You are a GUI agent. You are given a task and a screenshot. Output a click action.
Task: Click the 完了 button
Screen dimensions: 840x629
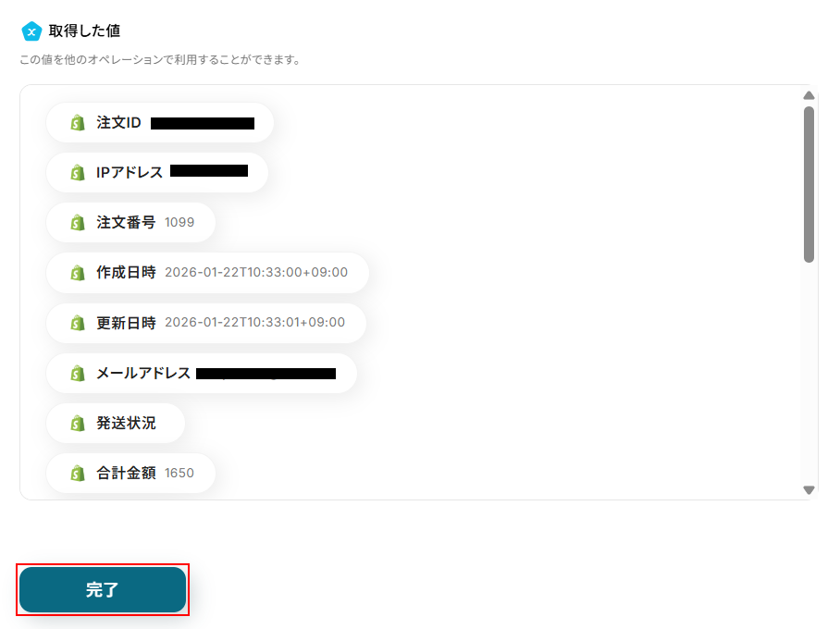coord(103,589)
